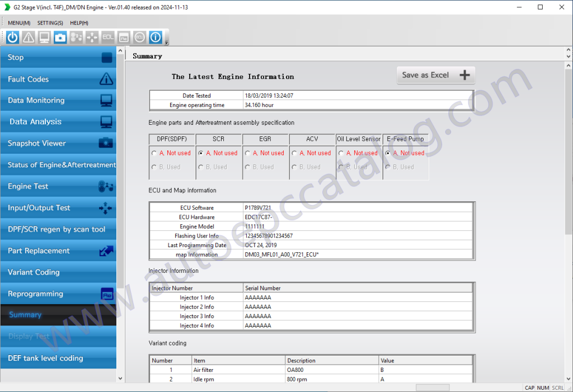Image resolution: width=573 pixels, height=392 pixels.
Task: Select the EOL toolbar icon
Action: (x=107, y=37)
